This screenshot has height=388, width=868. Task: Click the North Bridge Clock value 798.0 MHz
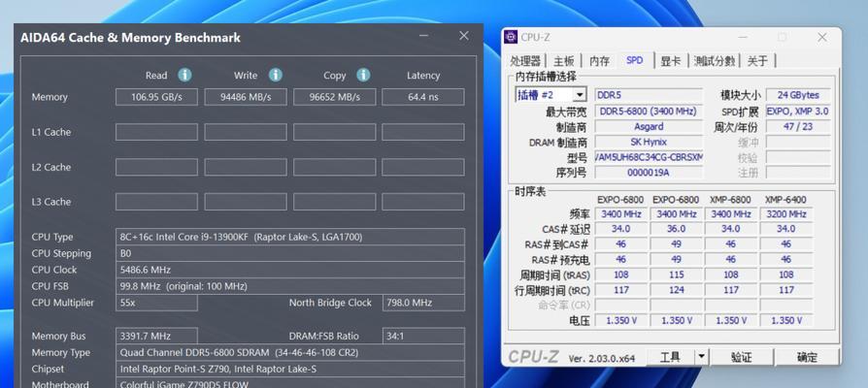click(x=423, y=303)
